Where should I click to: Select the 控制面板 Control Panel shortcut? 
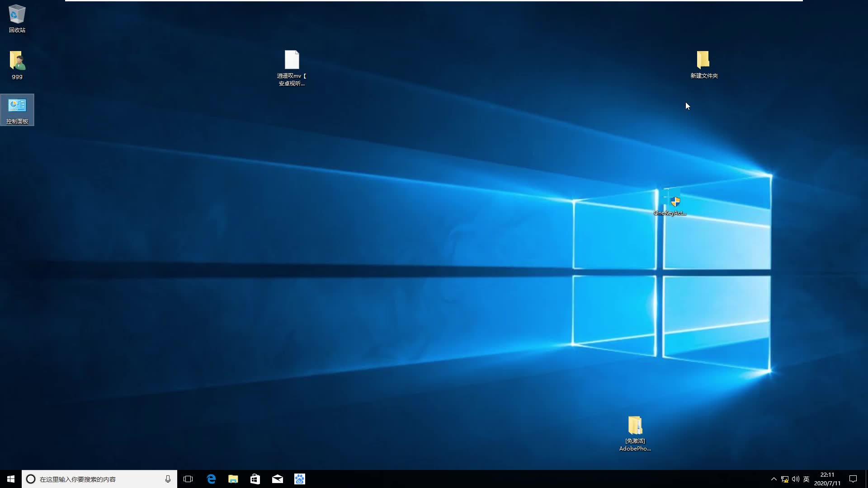[x=17, y=108]
